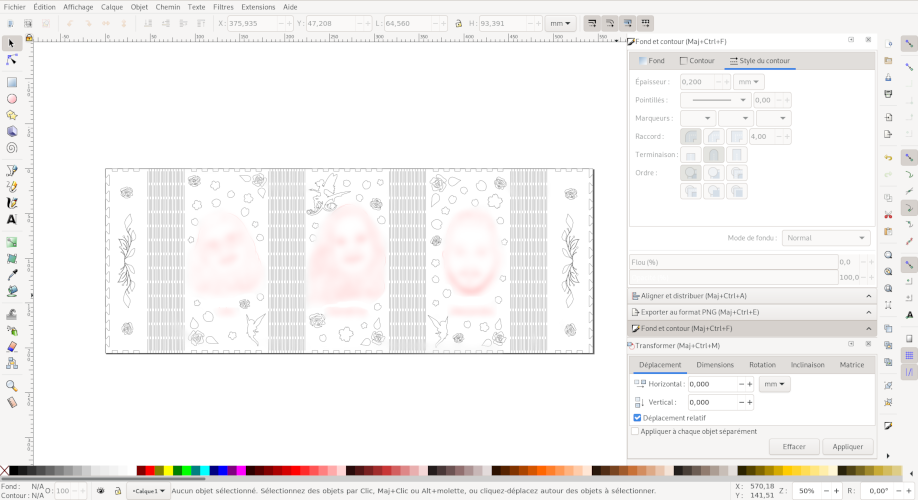Image resolution: width=918 pixels, height=500 pixels.
Task: Uncheck Déplacement relatif checkbox
Action: [x=637, y=418]
